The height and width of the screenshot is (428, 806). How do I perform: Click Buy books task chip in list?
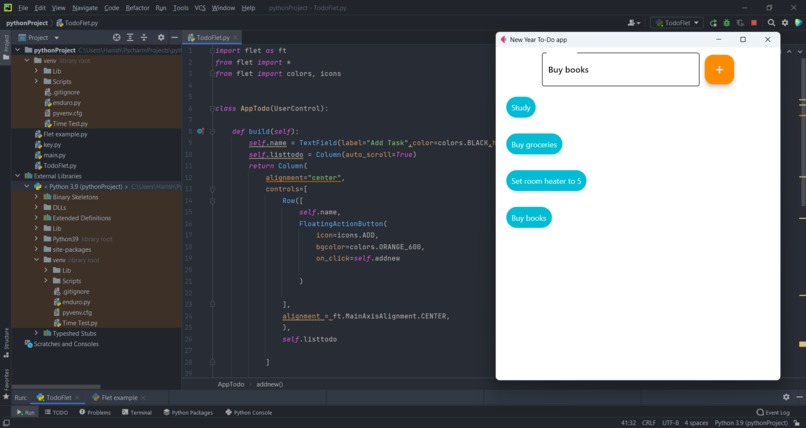529,218
